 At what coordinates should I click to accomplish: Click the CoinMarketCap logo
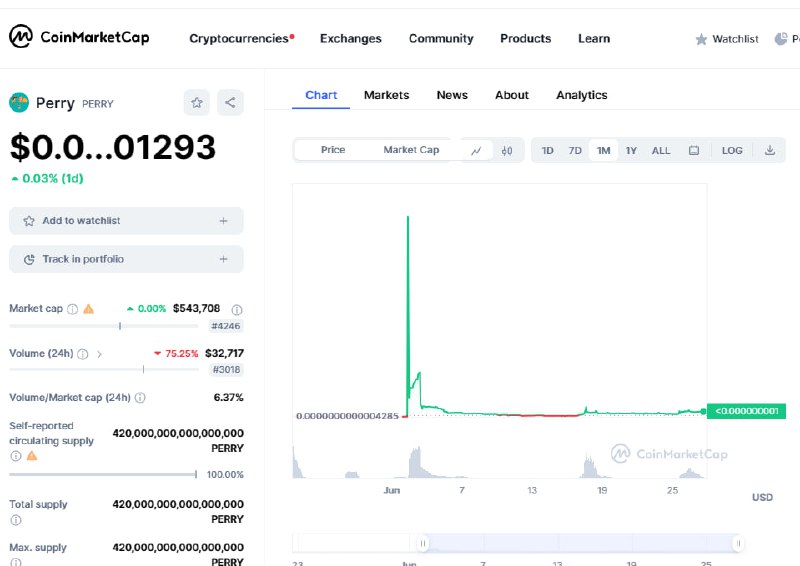(x=79, y=38)
